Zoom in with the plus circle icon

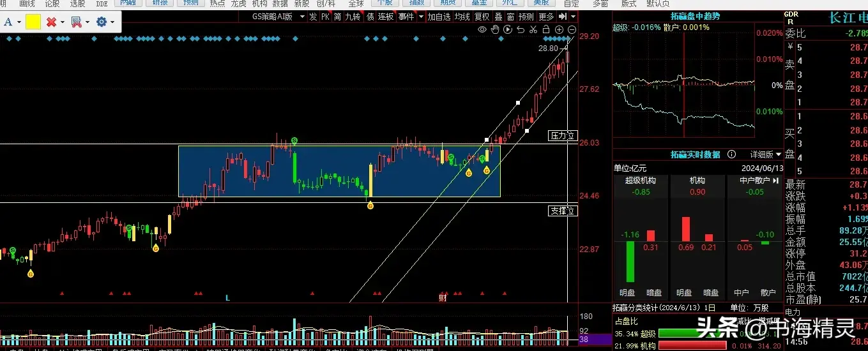pos(559,29)
